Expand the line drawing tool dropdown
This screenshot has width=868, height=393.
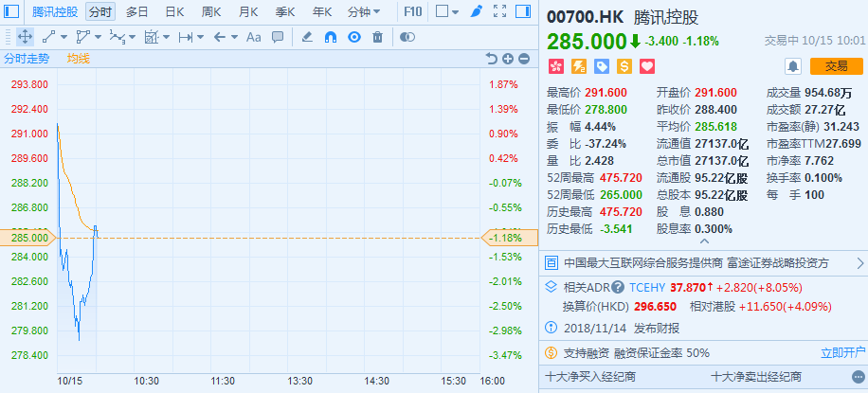(x=61, y=37)
